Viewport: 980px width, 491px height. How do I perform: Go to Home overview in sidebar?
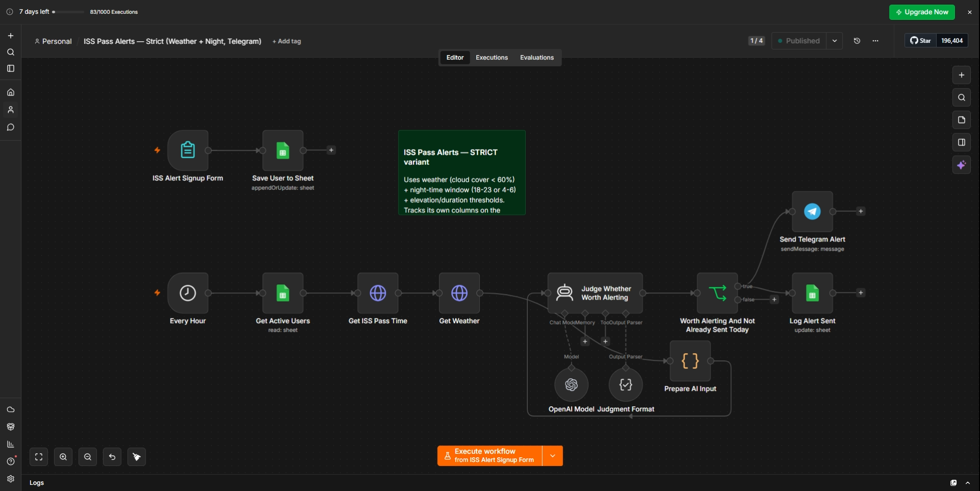pyautogui.click(x=11, y=92)
